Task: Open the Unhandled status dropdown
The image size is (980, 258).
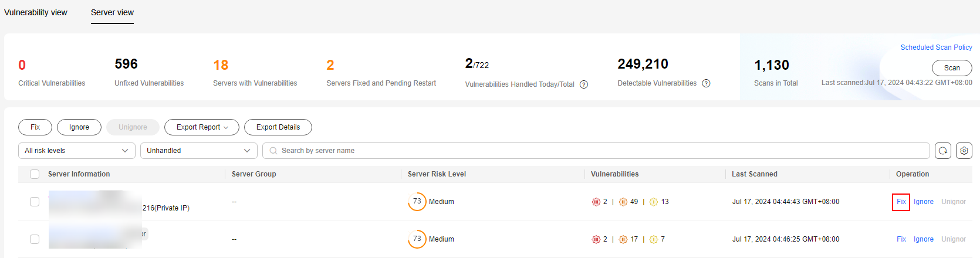Action: pyautogui.click(x=199, y=151)
